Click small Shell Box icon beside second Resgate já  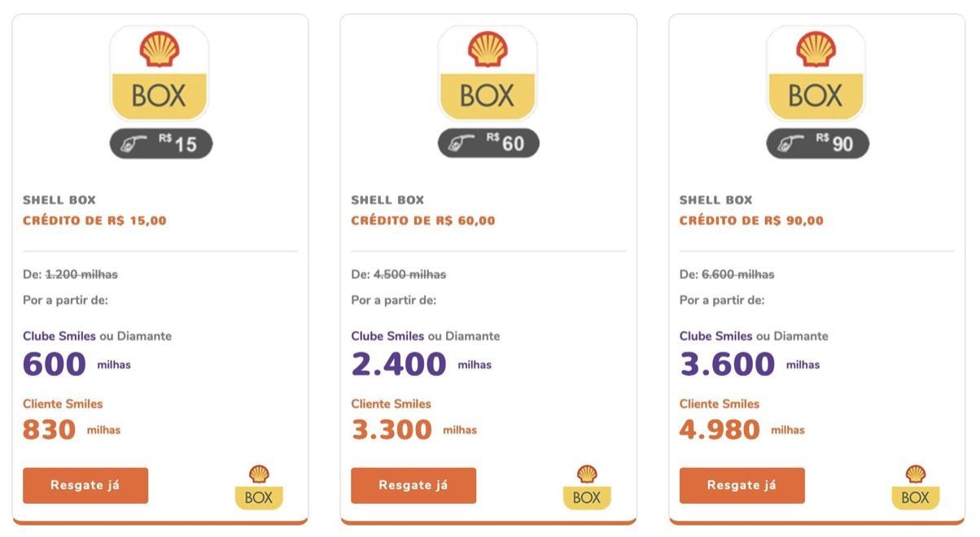click(x=587, y=487)
